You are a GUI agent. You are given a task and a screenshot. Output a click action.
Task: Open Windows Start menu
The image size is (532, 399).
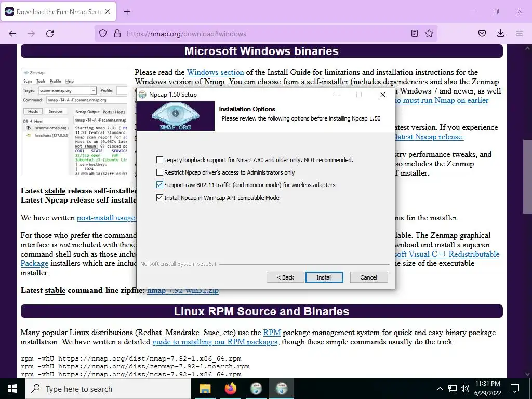coord(12,389)
